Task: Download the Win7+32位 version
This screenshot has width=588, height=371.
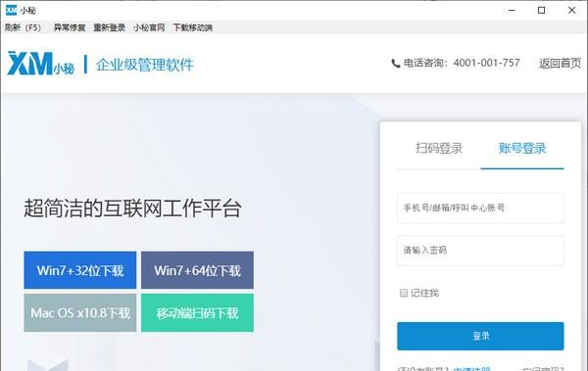Action: (80, 270)
